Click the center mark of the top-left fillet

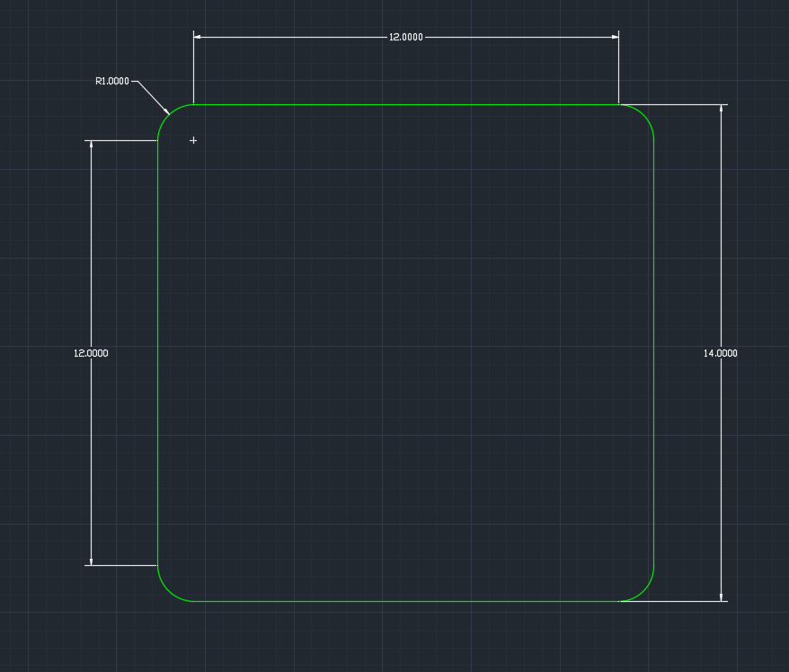click(193, 140)
